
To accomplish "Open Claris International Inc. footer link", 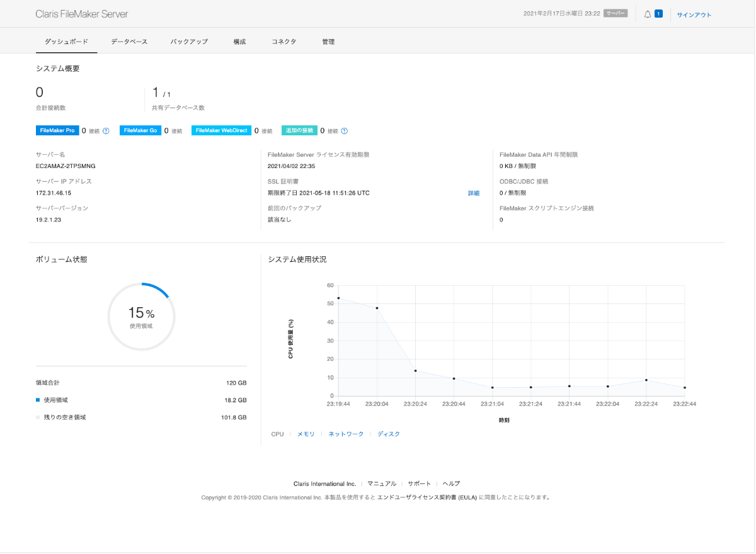I will [324, 483].
